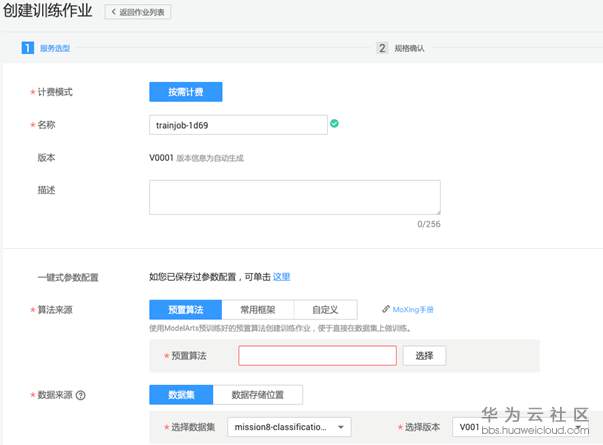
Task: Edit the name field trainjob-1d69
Action: click(238, 125)
